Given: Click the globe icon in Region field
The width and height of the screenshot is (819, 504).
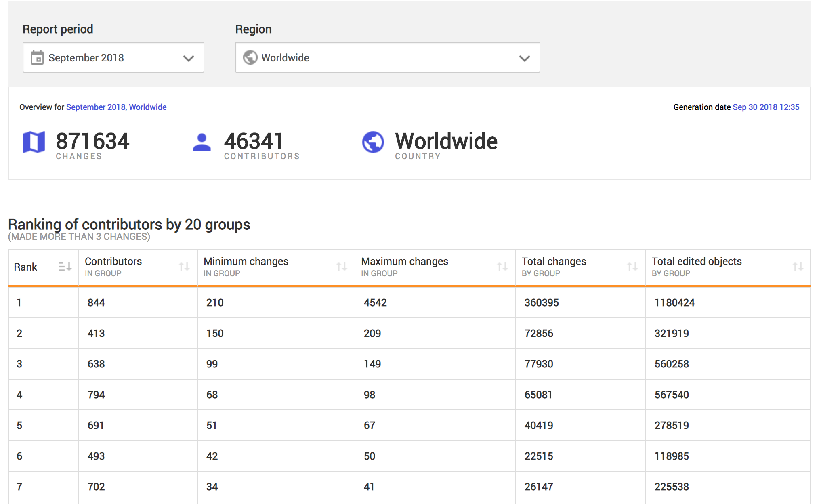Looking at the screenshot, I should (x=250, y=58).
